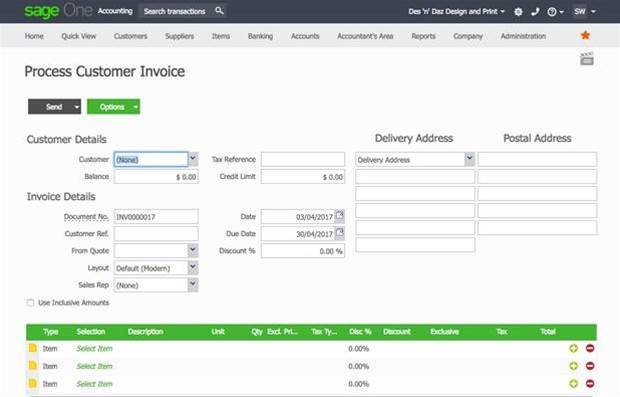Click the Customer Ref. field
Screen dimensions: 620x397
156,234
